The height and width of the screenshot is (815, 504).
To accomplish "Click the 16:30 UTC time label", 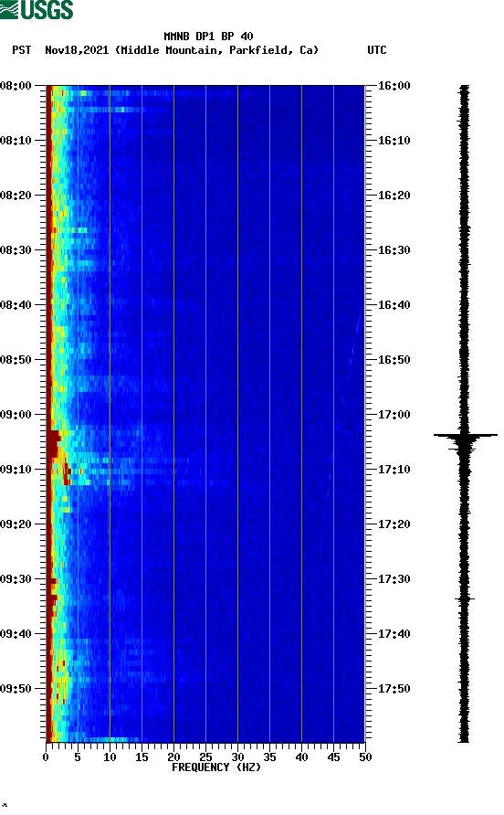I will tap(394, 250).
